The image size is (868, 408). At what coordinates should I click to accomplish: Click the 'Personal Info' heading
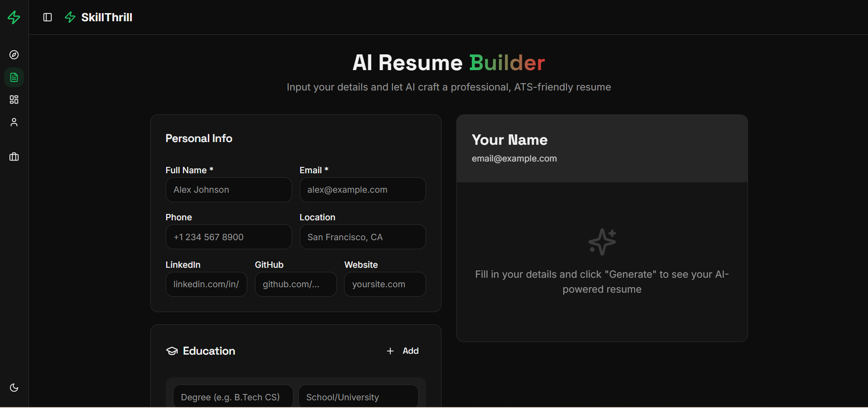(x=199, y=138)
